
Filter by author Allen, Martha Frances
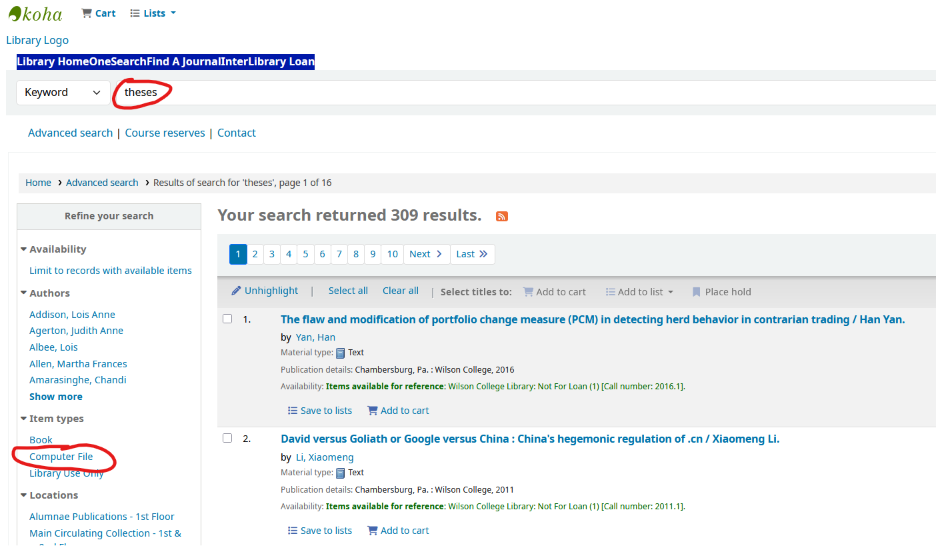pos(78,364)
